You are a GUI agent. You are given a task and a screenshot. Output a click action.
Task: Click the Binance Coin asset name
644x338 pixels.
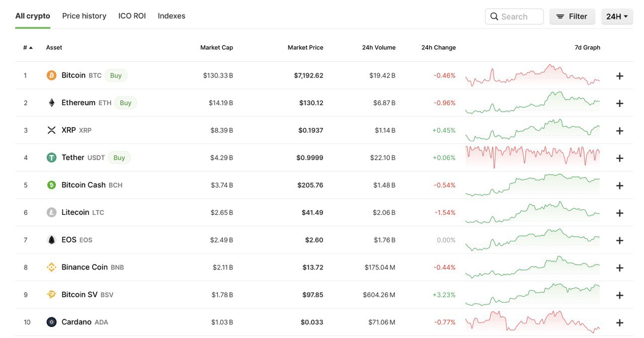[85, 267]
